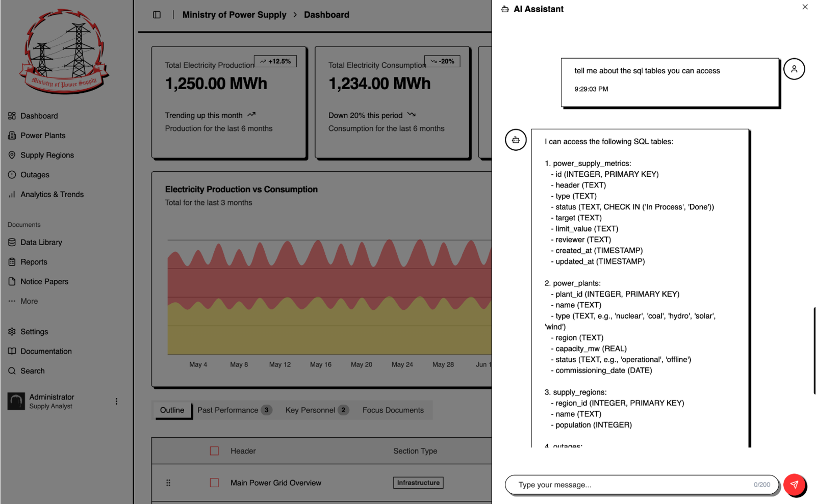816x504 pixels.
Task: Click the +12.5% trend badge
Action: coord(275,61)
